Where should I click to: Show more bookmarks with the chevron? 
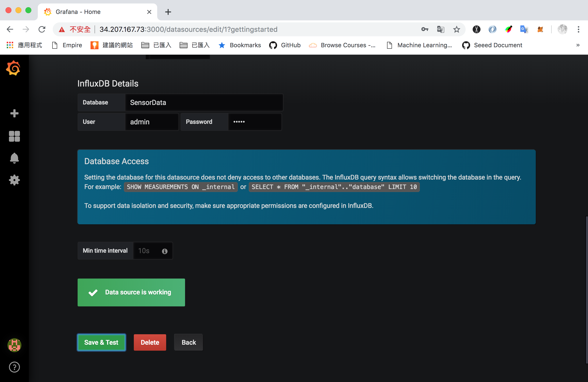click(x=578, y=45)
